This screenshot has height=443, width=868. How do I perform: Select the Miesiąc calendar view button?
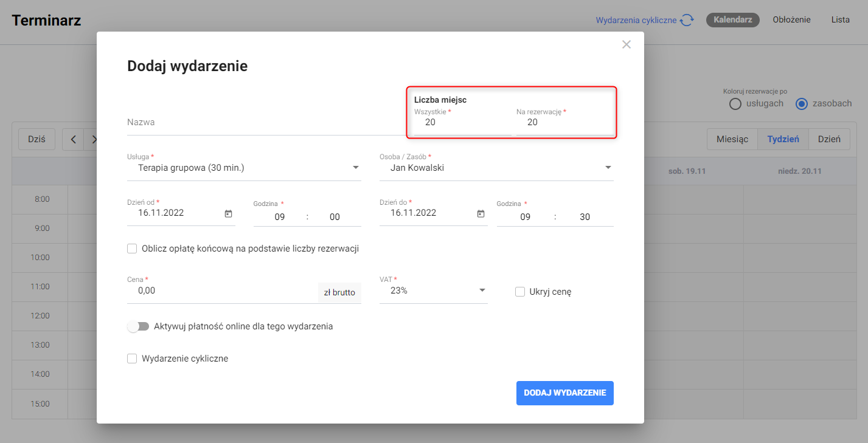pos(732,139)
